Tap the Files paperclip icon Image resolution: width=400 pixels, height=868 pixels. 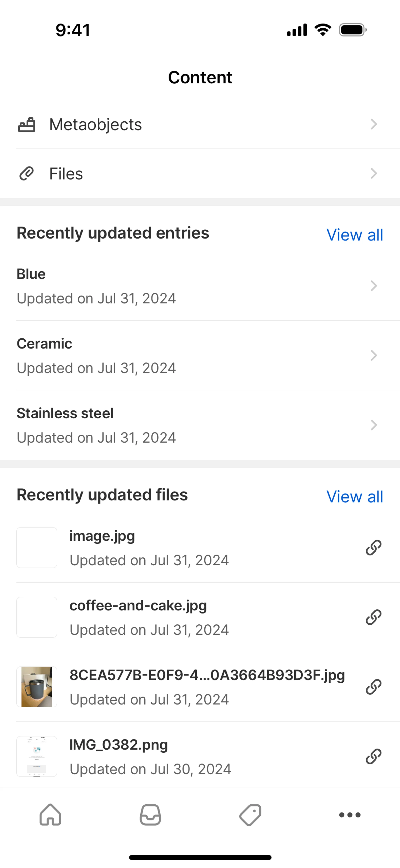(27, 174)
